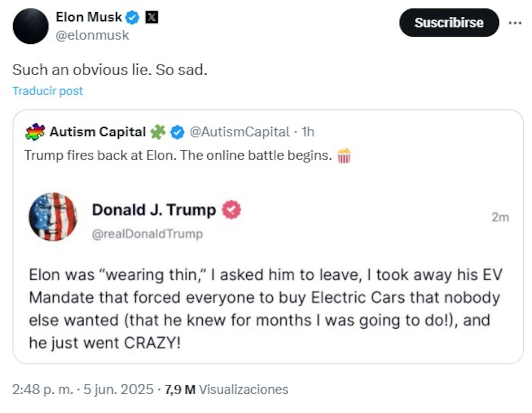Open the Traducir post link
The height and width of the screenshot is (413, 532).
[x=48, y=90]
